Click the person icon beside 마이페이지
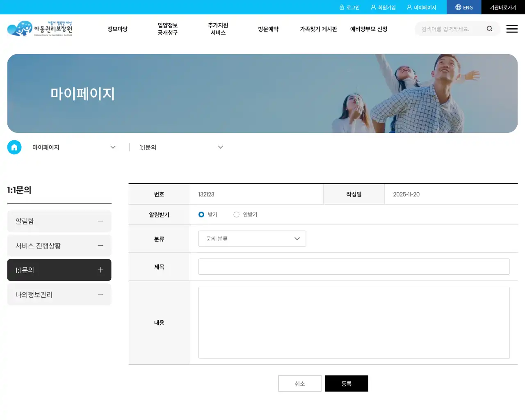The width and height of the screenshot is (525, 420). click(409, 7)
